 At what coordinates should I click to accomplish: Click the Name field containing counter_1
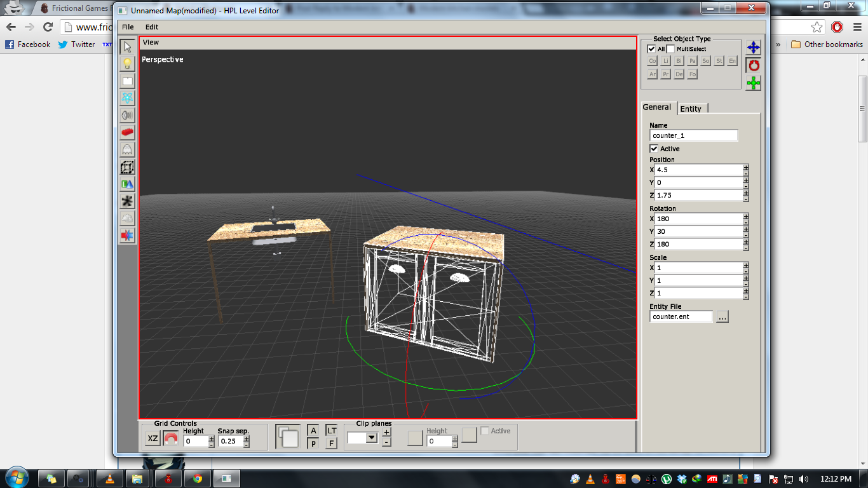point(693,135)
